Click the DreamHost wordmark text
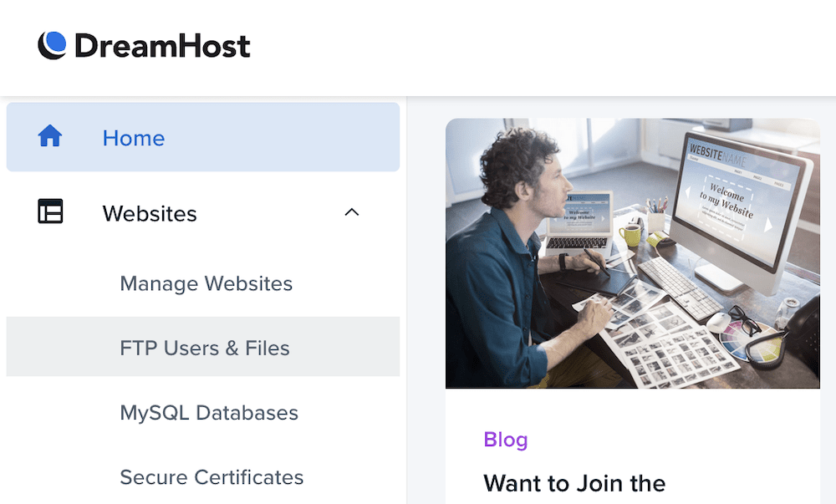The image size is (836, 504). [x=163, y=46]
